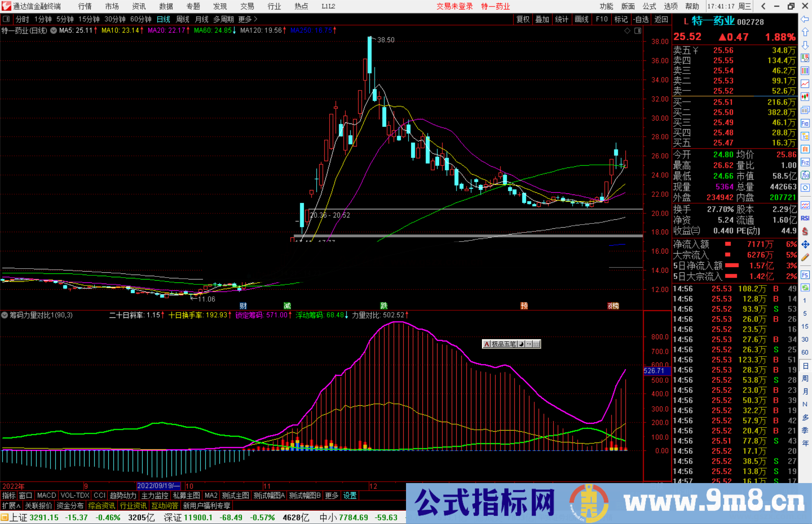This screenshot has height=524, width=812.
Task: Select the candlestick chart icon in sidebar
Action: click(x=805, y=97)
